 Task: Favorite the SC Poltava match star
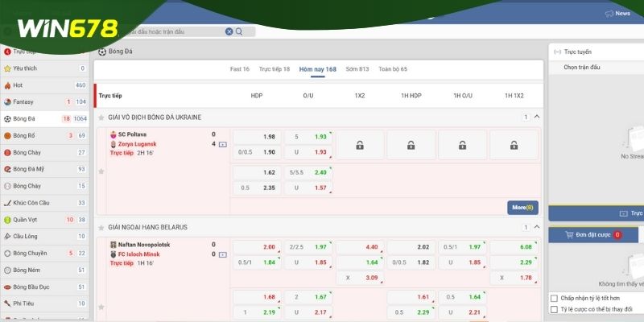101,171
